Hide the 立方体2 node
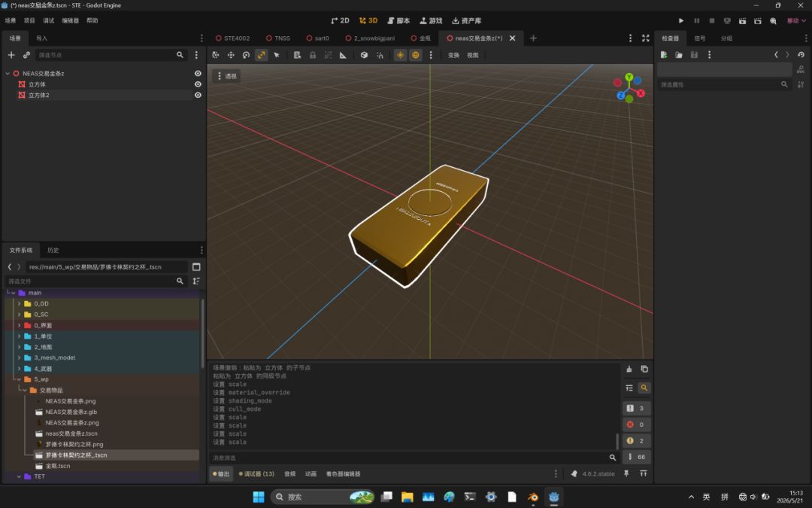 click(x=198, y=96)
